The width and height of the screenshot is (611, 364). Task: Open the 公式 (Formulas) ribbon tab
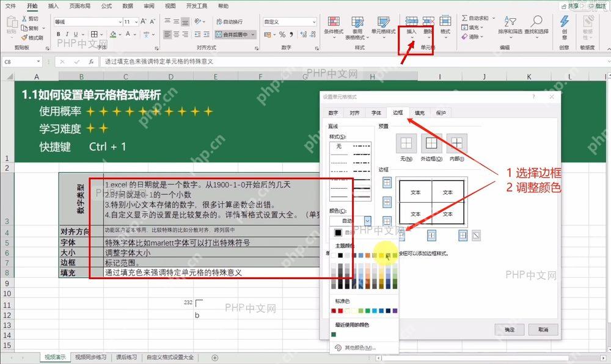pyautogui.click(x=106, y=6)
